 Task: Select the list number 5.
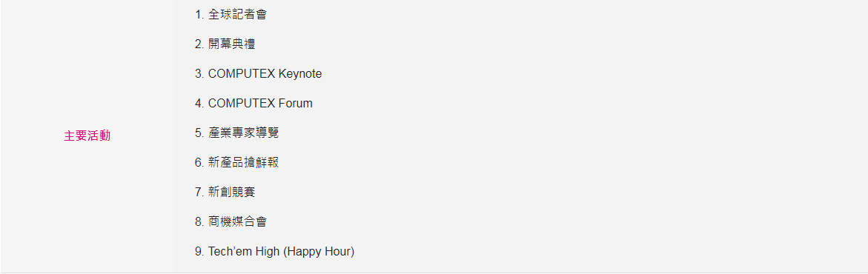(199, 133)
